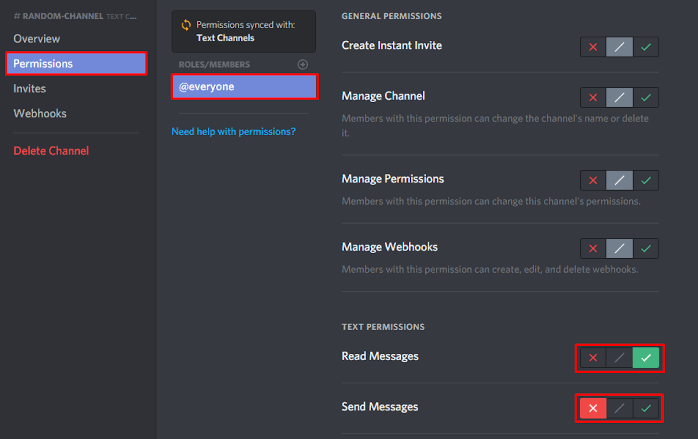Click the add role/member plus icon
The image size is (698, 439).
(302, 64)
